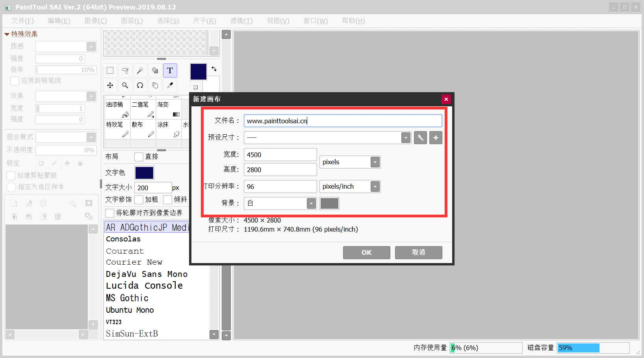Click the 打印分辨率 field showing 96

[280, 187]
